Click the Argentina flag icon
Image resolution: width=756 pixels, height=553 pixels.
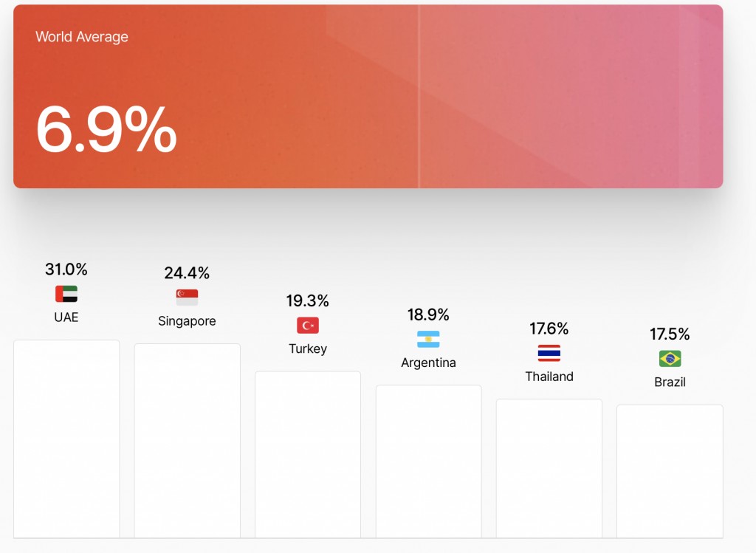coord(428,340)
